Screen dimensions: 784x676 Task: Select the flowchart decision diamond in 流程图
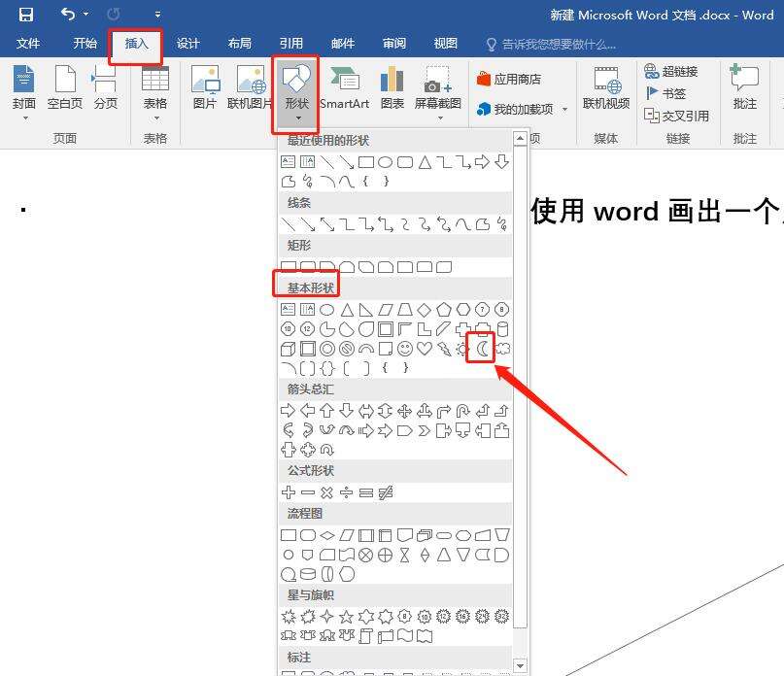[327, 535]
